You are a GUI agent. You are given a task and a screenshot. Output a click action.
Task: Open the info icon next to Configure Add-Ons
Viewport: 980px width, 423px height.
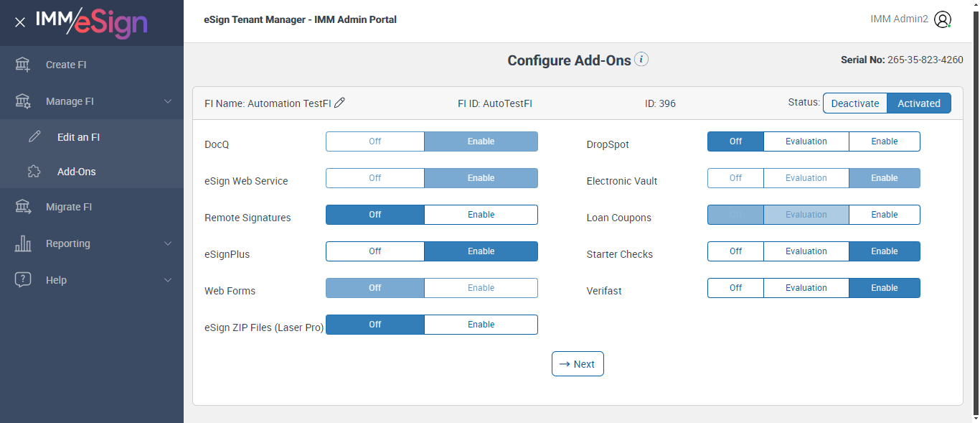tap(641, 60)
